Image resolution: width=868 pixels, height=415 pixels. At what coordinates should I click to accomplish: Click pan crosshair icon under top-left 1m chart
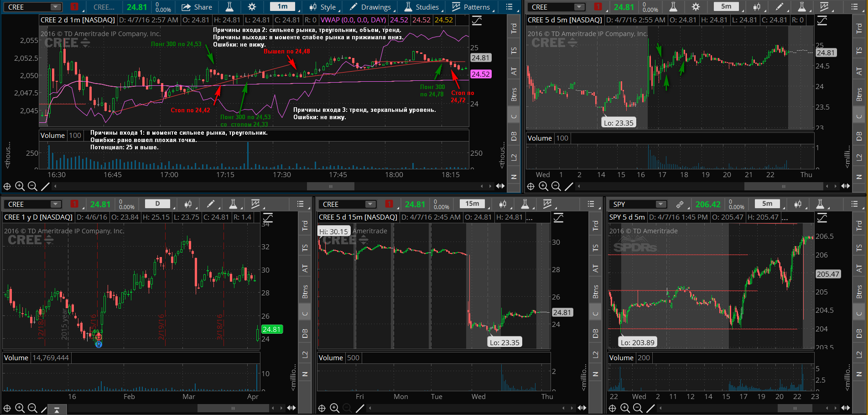point(7,186)
